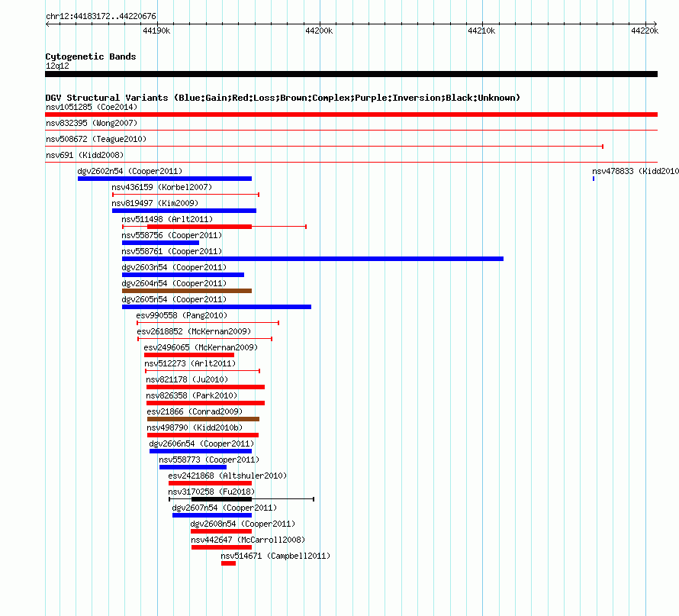Viewport: 679px width, 616px height.
Task: Click the dgv2608n54 (Cooper2011) red bar
Action: pos(220,531)
